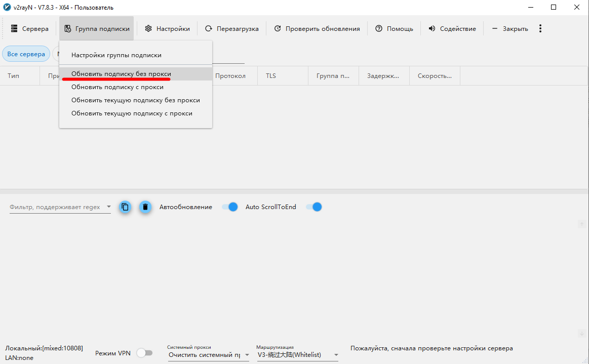Image resolution: width=589 pixels, height=364 pixels.
Task: Sort by the Тип column header
Action: click(20, 76)
